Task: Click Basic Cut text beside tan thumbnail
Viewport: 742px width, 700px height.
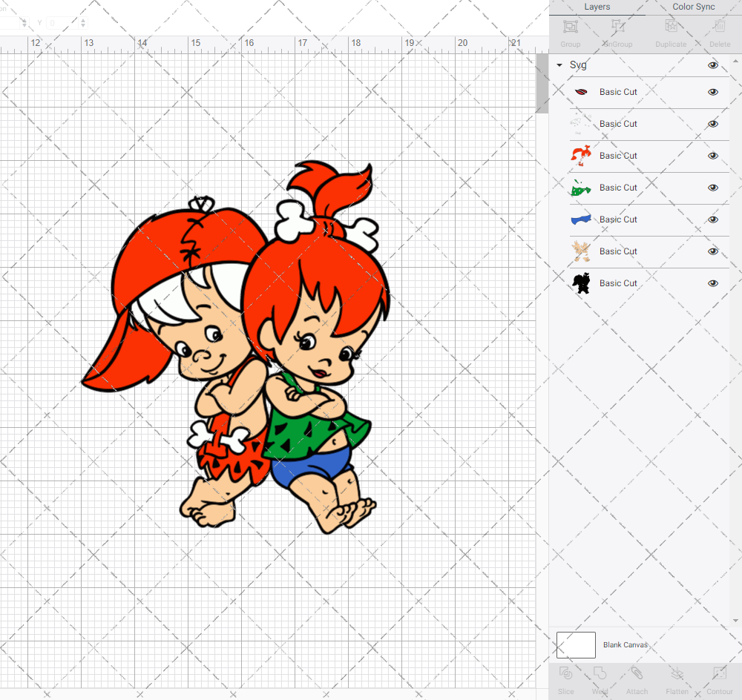Action: [x=618, y=251]
